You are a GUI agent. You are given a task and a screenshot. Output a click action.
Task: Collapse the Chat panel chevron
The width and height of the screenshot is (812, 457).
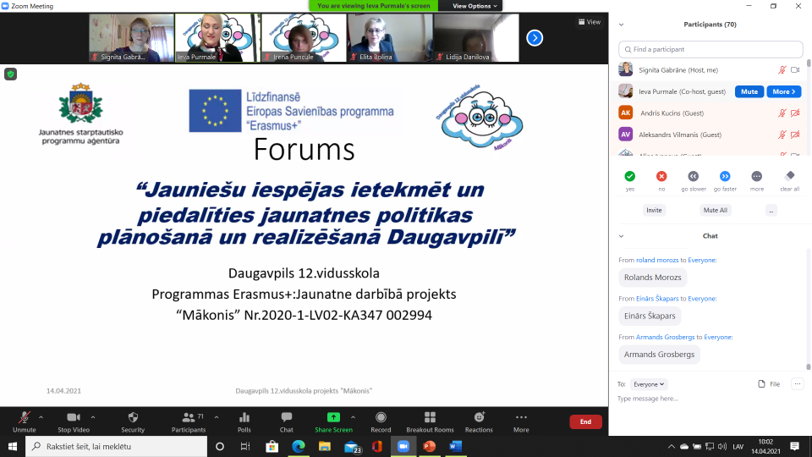click(621, 236)
